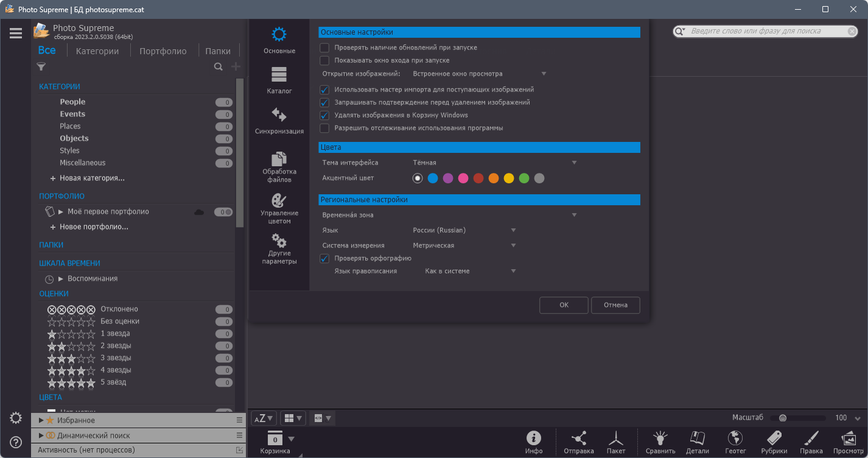Toggle the switch on Моё первое портфолио
Viewport: 868px width, 458px height.
pyautogui.click(x=223, y=212)
